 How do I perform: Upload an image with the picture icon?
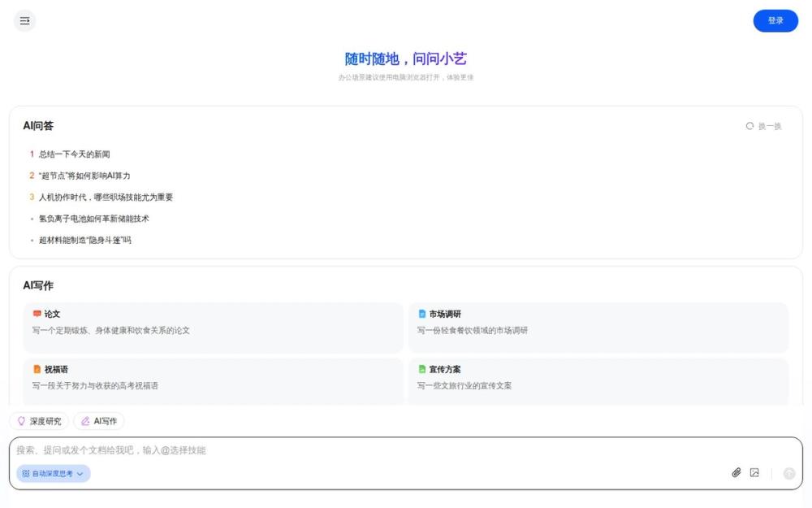(x=754, y=473)
